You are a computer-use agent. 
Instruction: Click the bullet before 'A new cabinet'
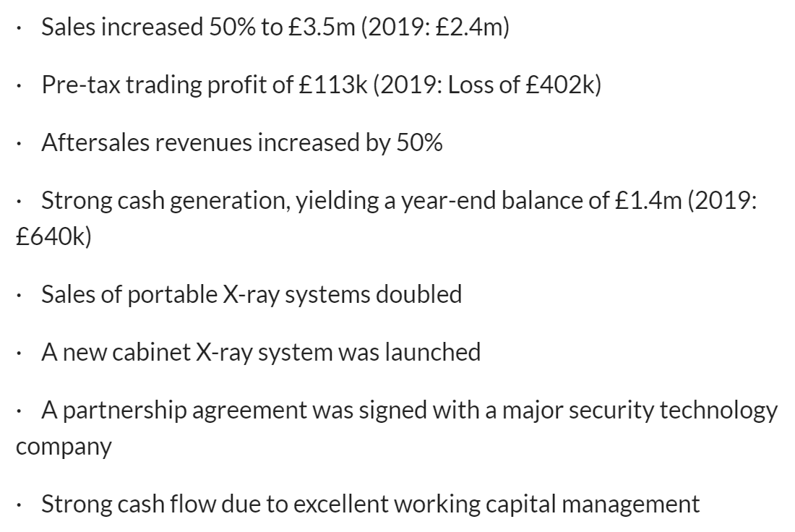coord(19,354)
